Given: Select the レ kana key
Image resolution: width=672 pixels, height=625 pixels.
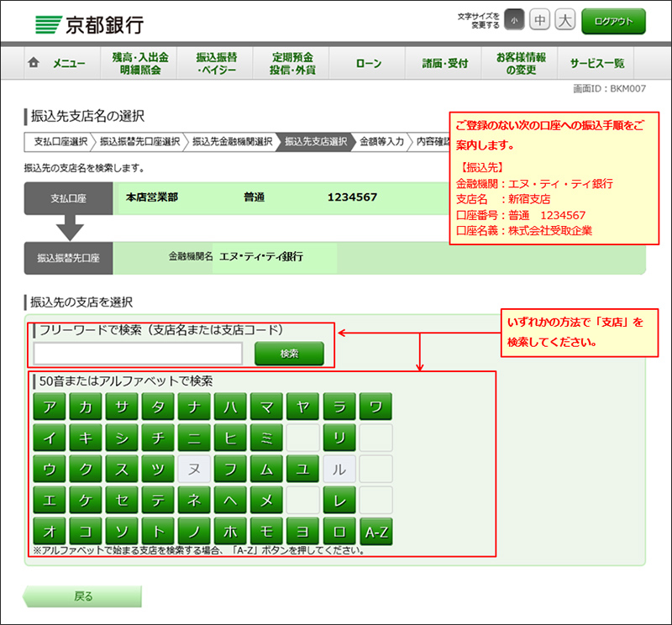Looking at the screenshot, I should pyautogui.click(x=339, y=500).
